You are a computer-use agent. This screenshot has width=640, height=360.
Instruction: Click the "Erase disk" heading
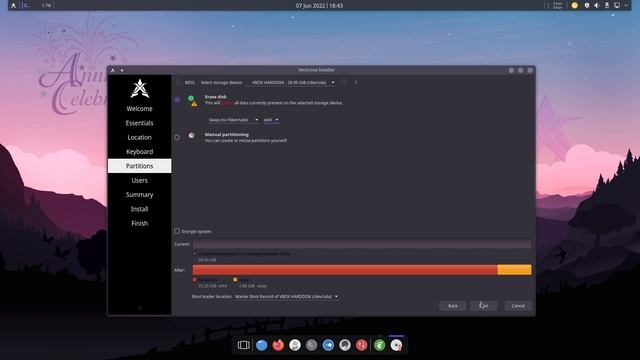[x=216, y=97]
